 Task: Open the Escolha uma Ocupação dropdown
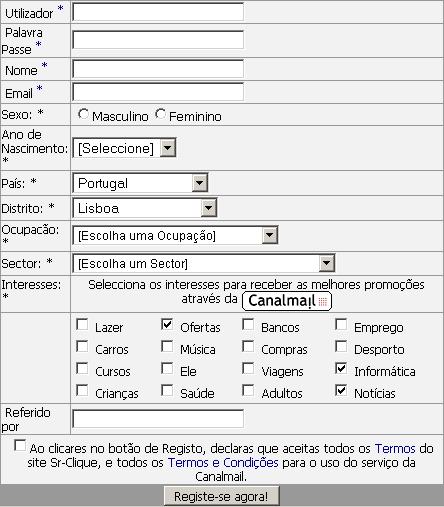175,236
